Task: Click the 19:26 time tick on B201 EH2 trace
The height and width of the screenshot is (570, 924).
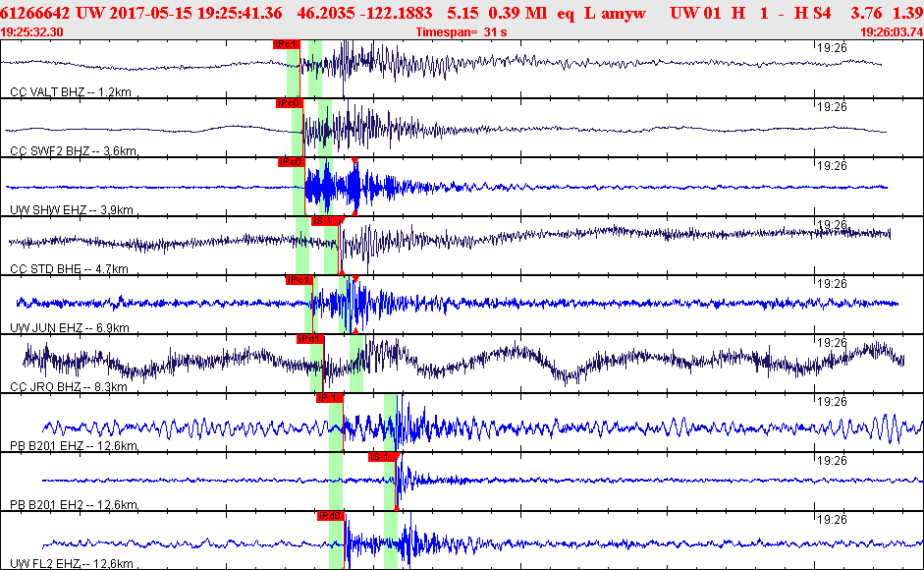Action: (832, 462)
